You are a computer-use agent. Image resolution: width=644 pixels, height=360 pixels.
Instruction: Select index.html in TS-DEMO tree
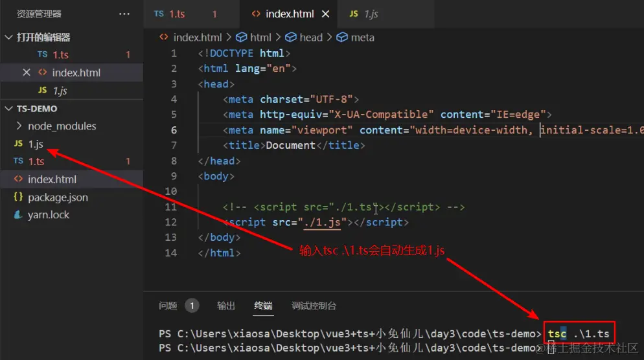click(71, 179)
